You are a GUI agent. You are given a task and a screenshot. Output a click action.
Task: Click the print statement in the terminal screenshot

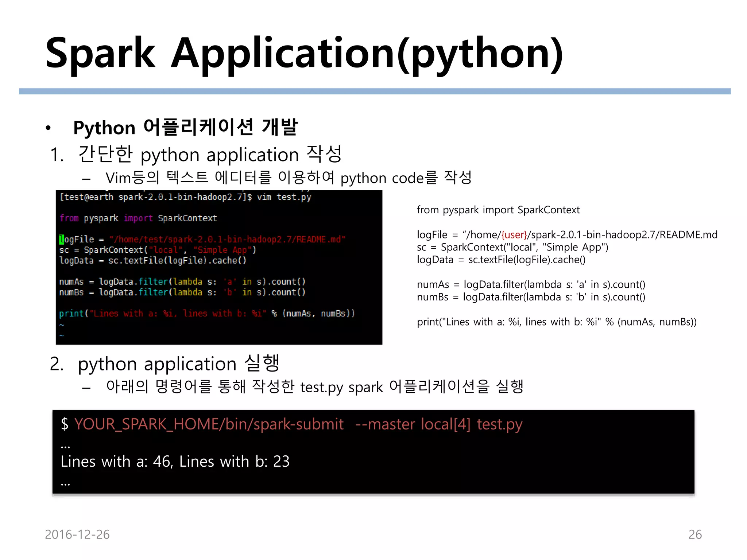206,314
